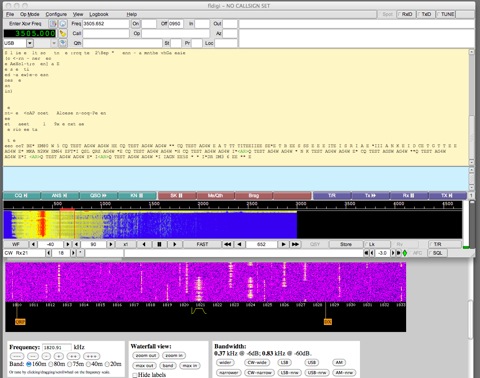This screenshot has height=378, width=480.
Task: Open the USB mode dropdown
Action: pyautogui.click(x=30, y=43)
